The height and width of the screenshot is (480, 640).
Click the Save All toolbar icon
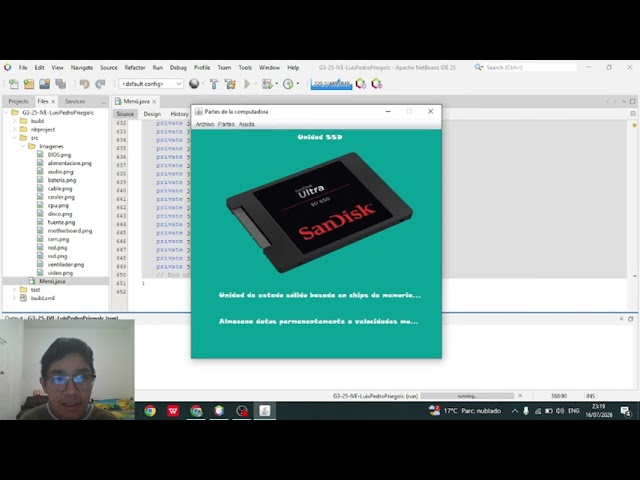pyautogui.click(x=61, y=84)
